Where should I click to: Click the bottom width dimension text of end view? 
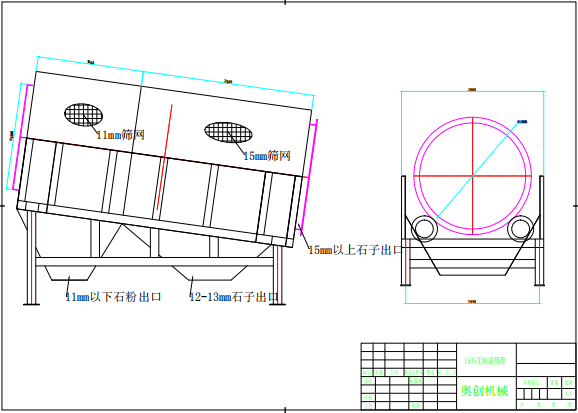(472, 302)
